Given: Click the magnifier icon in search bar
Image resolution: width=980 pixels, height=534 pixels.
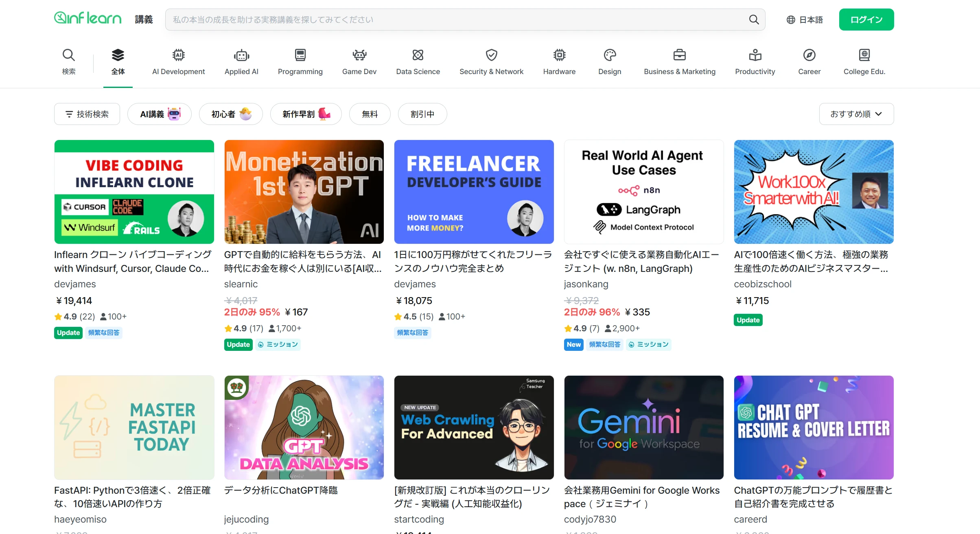Looking at the screenshot, I should coord(754,20).
